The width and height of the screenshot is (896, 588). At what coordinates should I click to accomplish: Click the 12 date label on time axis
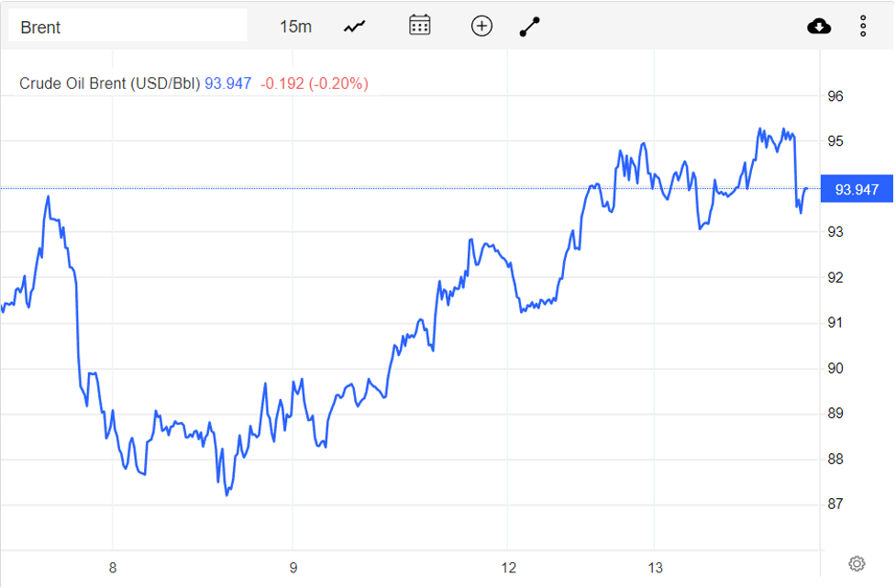click(x=509, y=567)
